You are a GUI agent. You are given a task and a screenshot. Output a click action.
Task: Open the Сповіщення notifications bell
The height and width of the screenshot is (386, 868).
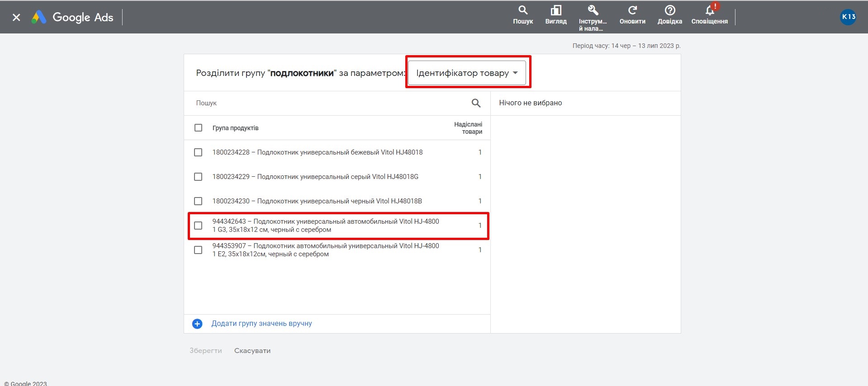pyautogui.click(x=710, y=15)
